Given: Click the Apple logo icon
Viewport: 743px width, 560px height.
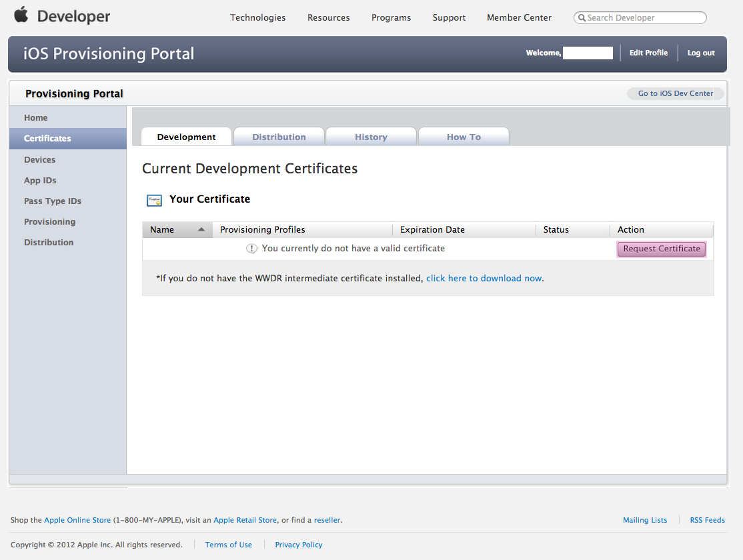Looking at the screenshot, I should coord(21,15).
